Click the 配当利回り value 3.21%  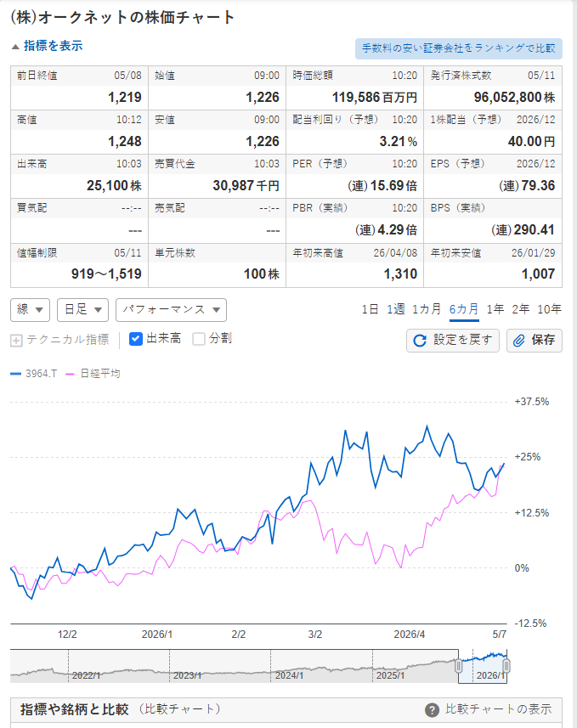coord(399,141)
